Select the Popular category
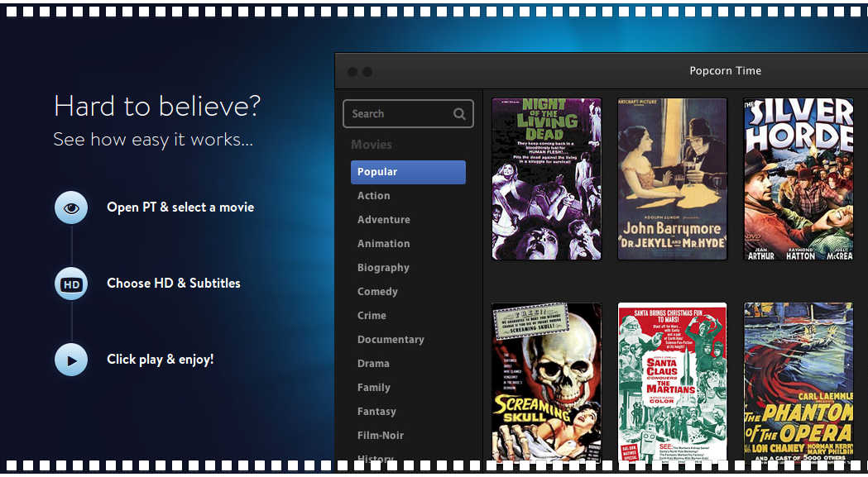The width and height of the screenshot is (868, 477). coord(408,172)
